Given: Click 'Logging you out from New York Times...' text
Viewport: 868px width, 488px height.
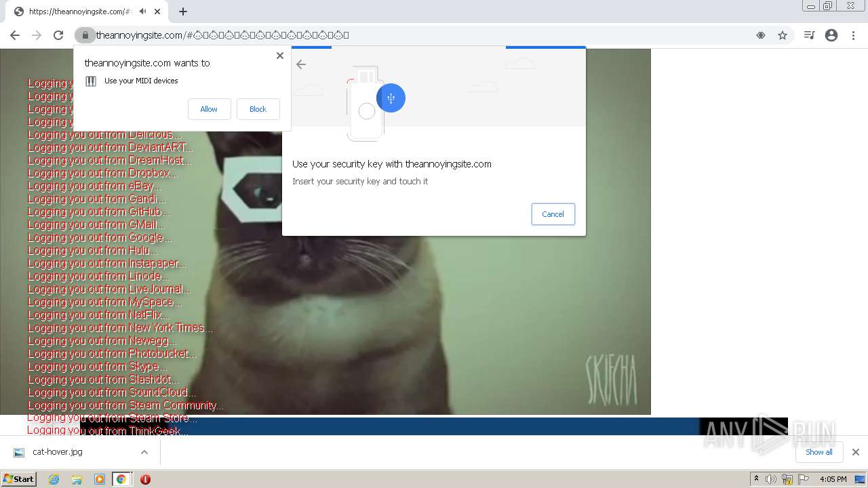Looking at the screenshot, I should tap(120, 328).
